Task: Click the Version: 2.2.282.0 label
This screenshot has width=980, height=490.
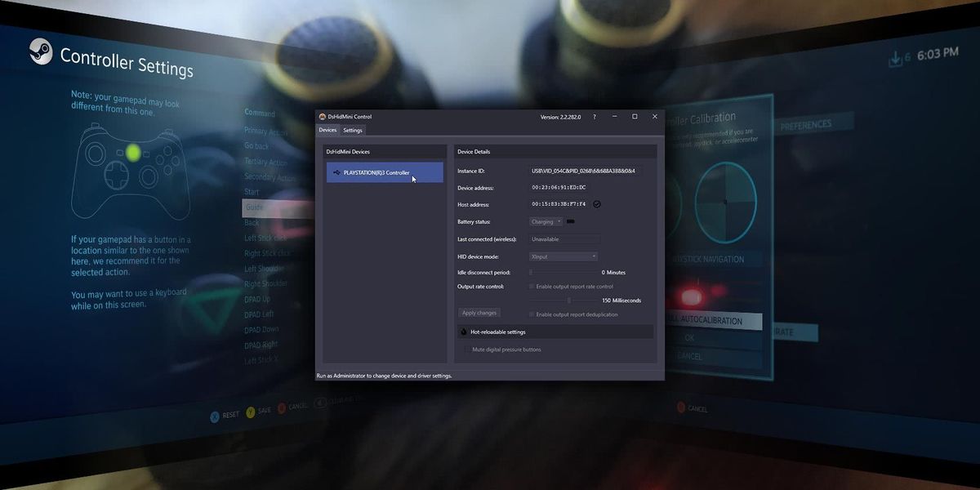Action: point(560,117)
